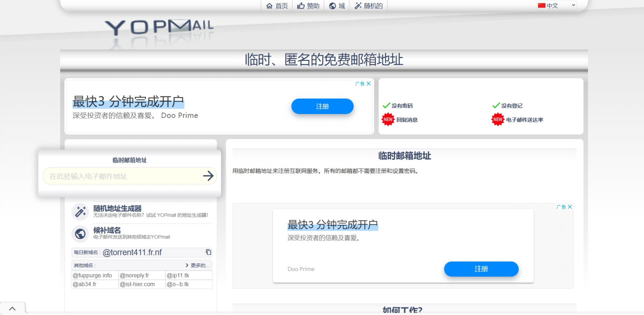Image resolution: width=644 pixels, height=315 pixels.
Task: Click the Doo Prime 注册 button in lower ad
Action: (481, 269)
